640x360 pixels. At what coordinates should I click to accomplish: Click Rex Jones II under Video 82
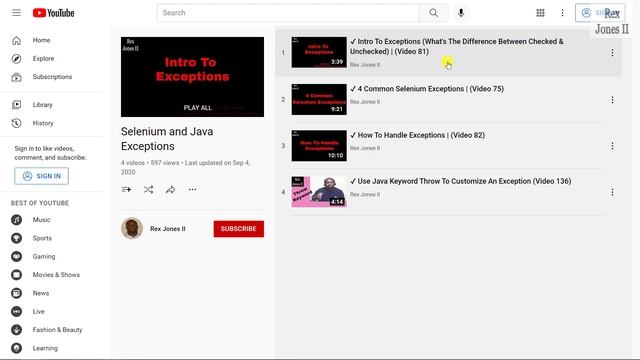coord(365,148)
